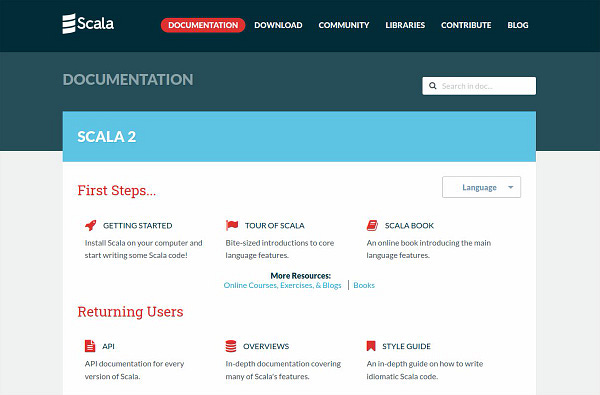This screenshot has height=395, width=600.
Task: Click 'In-depth documentation covering' text
Action: click(283, 370)
